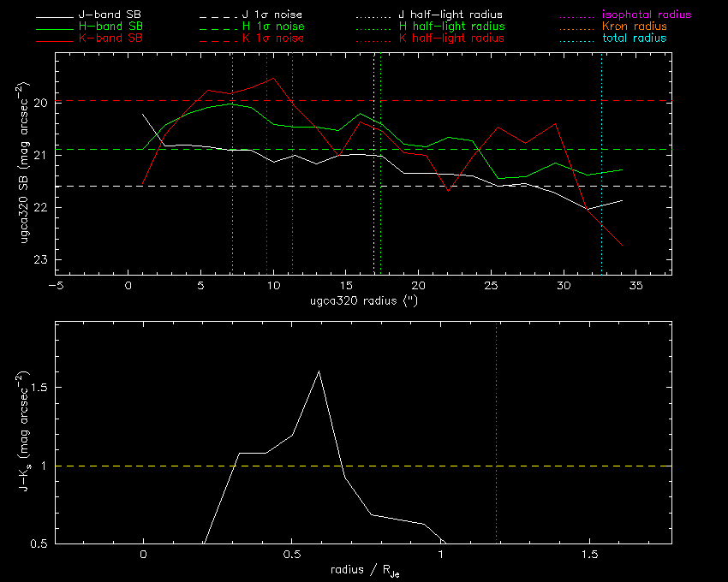Select the 'H half-light radius' legend text
Screen dimensions: 728x582
tap(451, 27)
